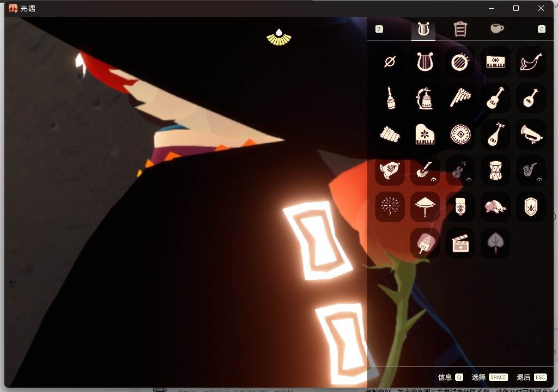Switch to the harp instruments tab

[x=423, y=29]
